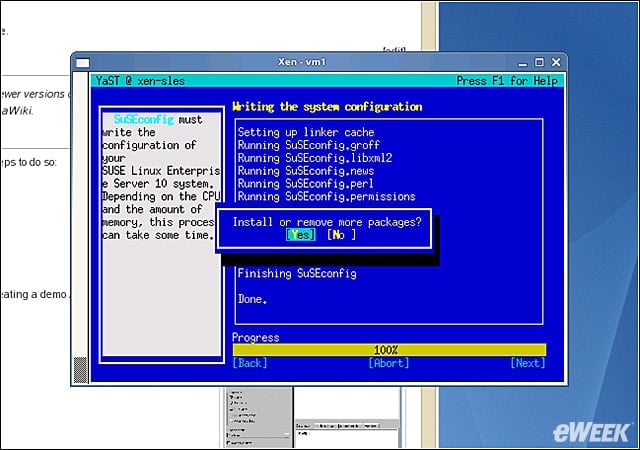The image size is (640, 450).
Task: Close the Xen vm1 window
Action: point(556,62)
